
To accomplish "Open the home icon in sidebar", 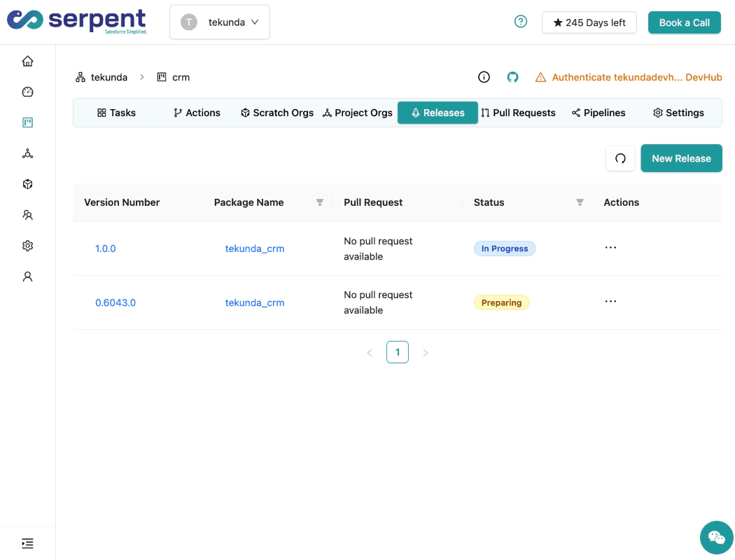I will click(27, 61).
